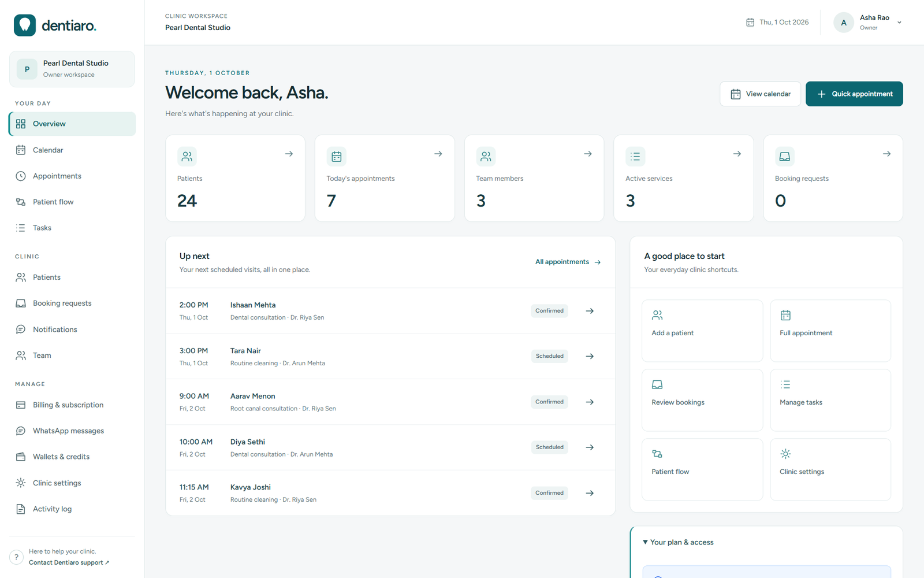Open Clinic settings shortcut tile
This screenshot has width=924, height=578.
(830, 469)
